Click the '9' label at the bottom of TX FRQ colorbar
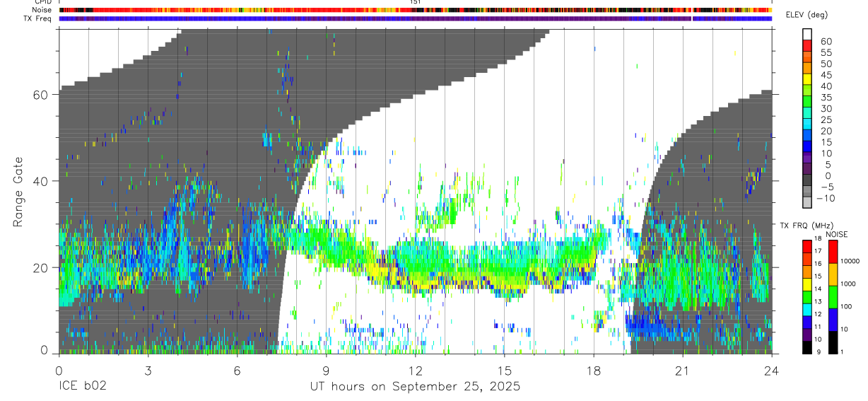Viewport: 868px width, 401px height. (819, 352)
